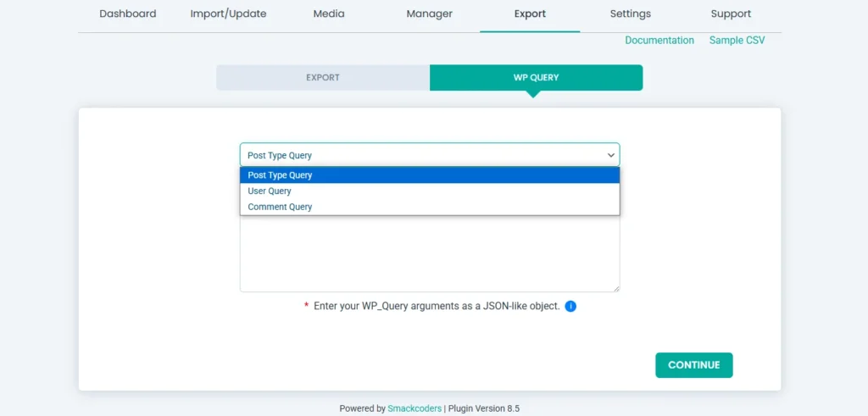This screenshot has height=416, width=868.
Task: Click the blue info icon beside the JSON hint
Action: click(x=570, y=306)
